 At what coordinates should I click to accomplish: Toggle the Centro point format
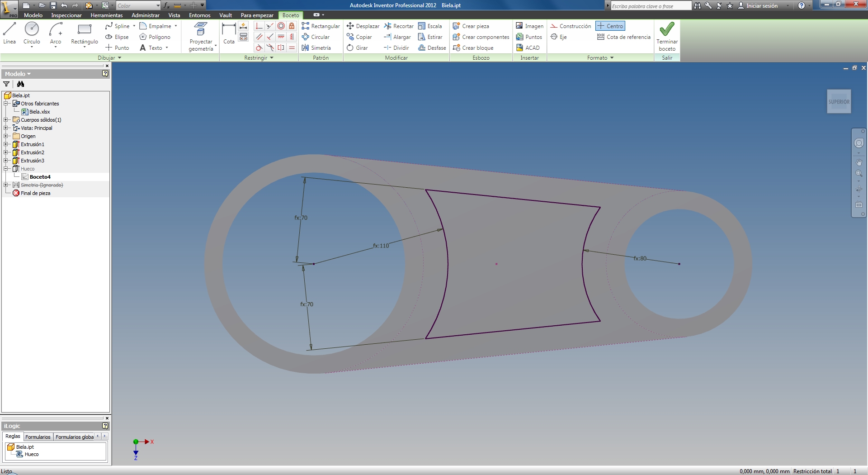tap(610, 26)
